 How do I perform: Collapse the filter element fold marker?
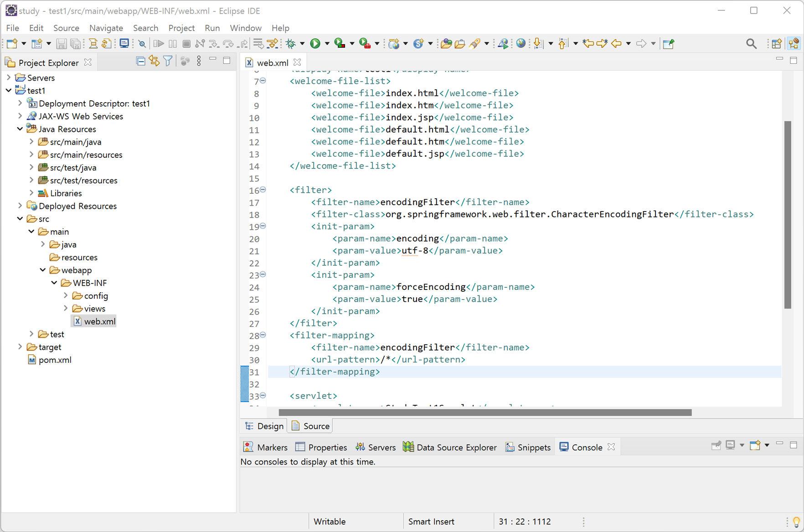click(x=263, y=190)
